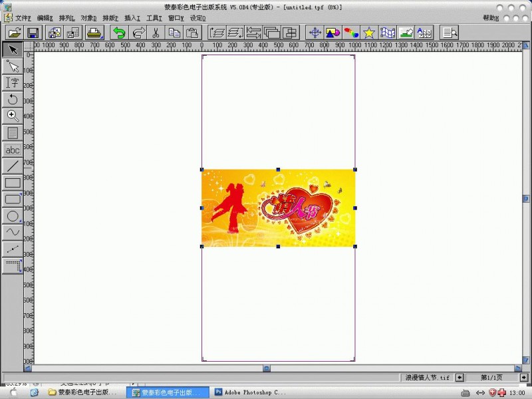Screen dimensions: 532x399
Task: Click the print icon in toolbar
Action: [x=94, y=33]
